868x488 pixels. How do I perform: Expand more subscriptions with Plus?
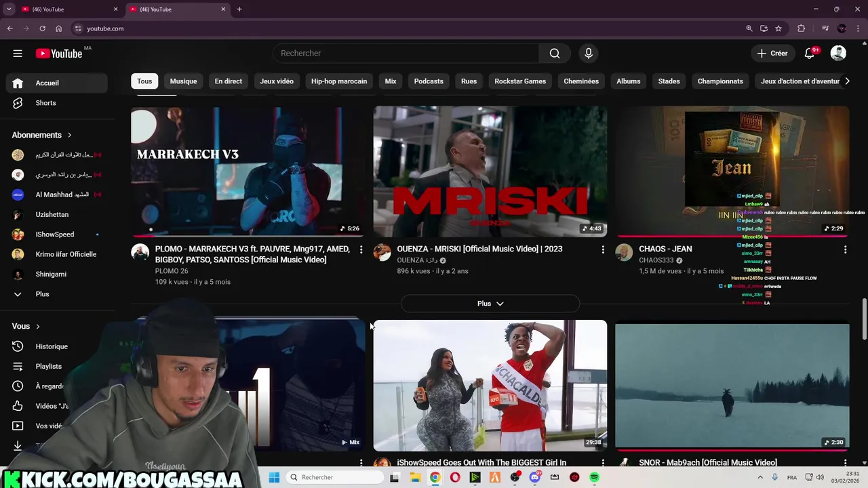[x=56, y=294]
